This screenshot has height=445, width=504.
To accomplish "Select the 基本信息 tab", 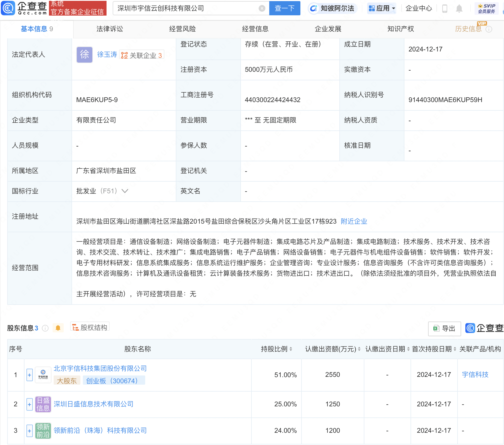I will [x=37, y=29].
